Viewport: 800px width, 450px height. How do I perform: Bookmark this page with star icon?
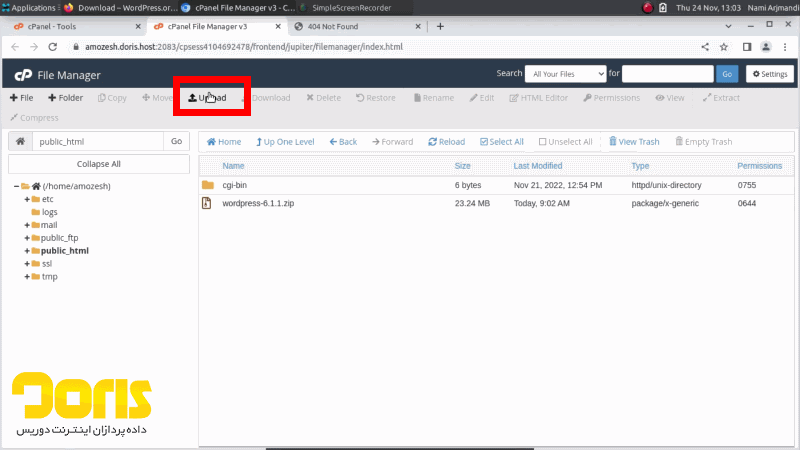tap(724, 47)
